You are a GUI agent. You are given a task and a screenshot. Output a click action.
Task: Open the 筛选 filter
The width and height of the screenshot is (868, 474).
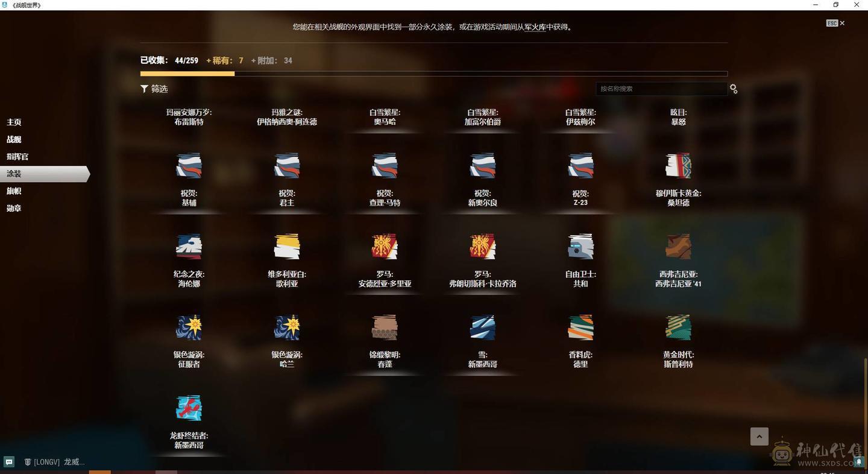(154, 89)
